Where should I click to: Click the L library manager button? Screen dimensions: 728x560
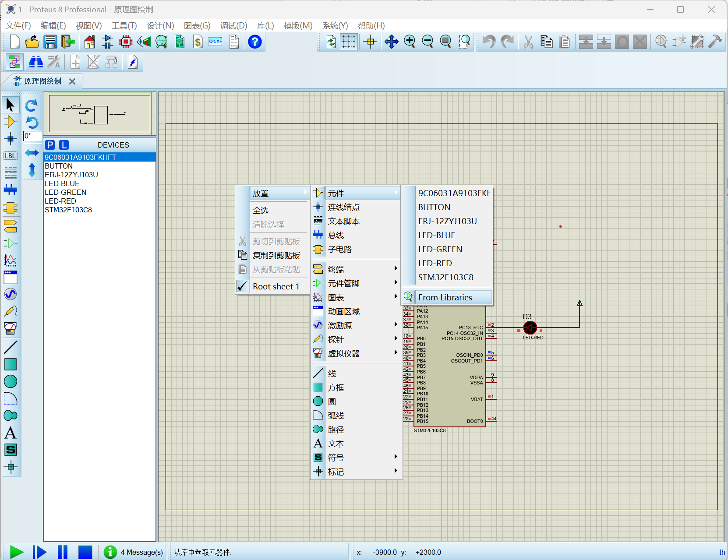(x=64, y=145)
